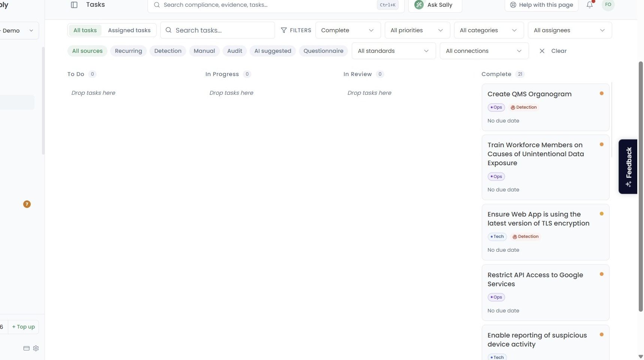The height and width of the screenshot is (360, 644).
Task: Toggle the Audit source chip
Action: pyautogui.click(x=235, y=51)
